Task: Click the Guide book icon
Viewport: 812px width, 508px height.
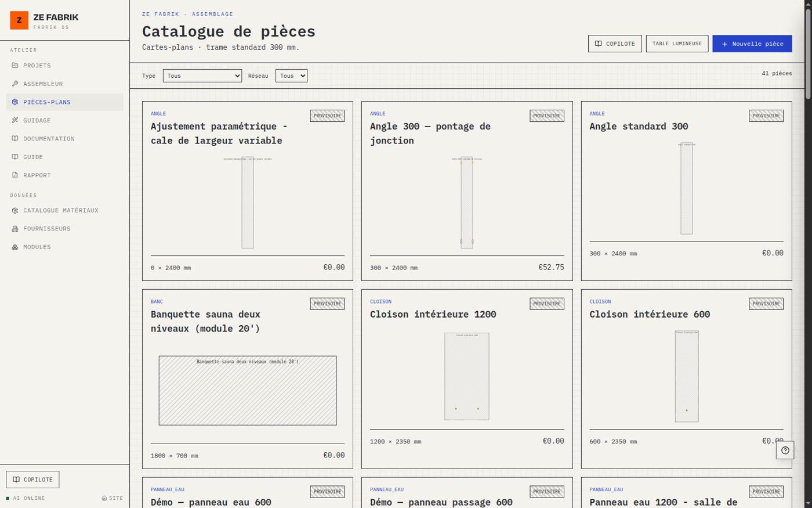Action: click(x=15, y=157)
